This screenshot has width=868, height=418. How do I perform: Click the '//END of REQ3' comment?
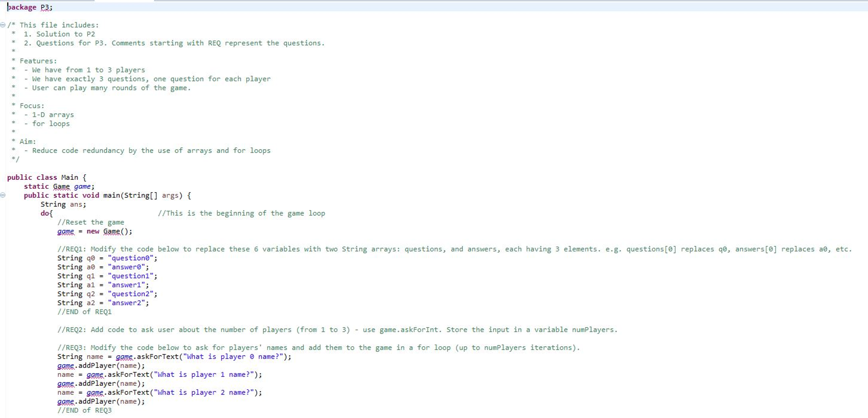click(x=84, y=410)
